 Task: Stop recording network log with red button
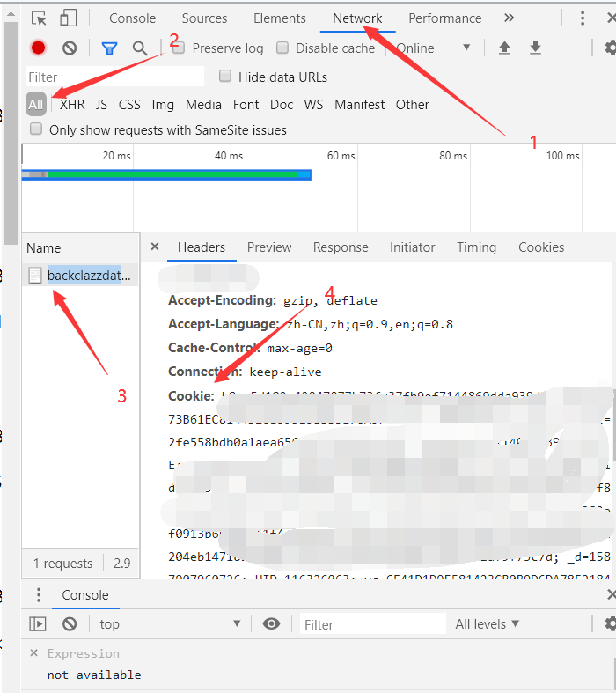click(x=38, y=48)
